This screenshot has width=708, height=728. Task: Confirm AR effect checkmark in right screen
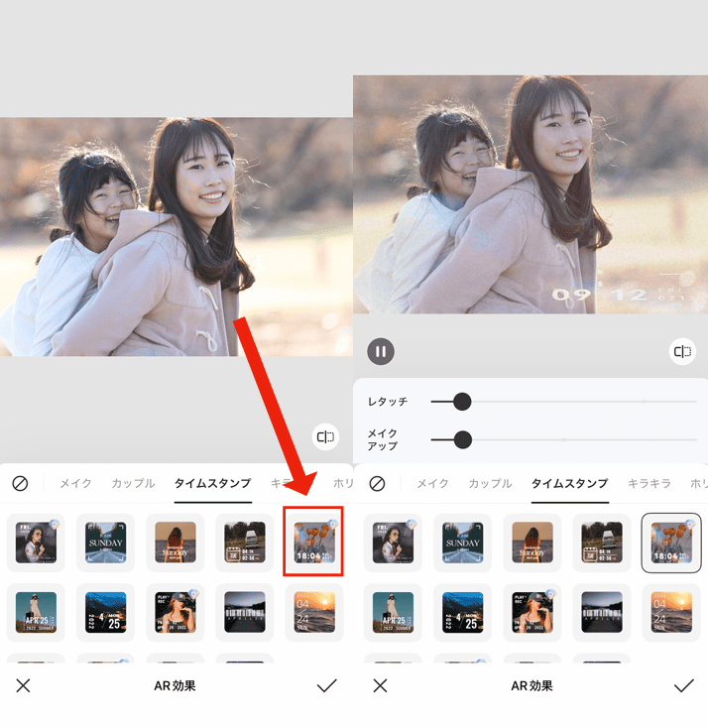tap(684, 685)
